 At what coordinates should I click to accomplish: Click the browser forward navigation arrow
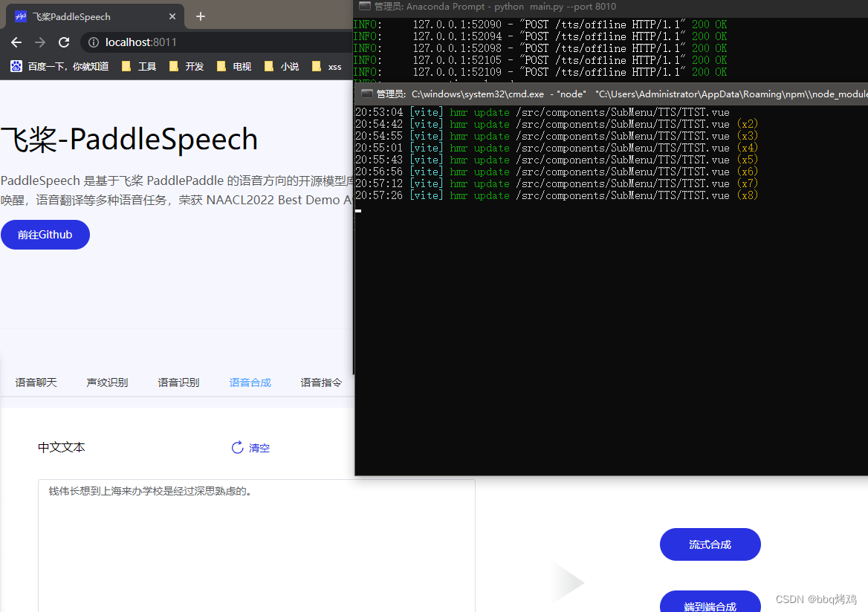39,42
